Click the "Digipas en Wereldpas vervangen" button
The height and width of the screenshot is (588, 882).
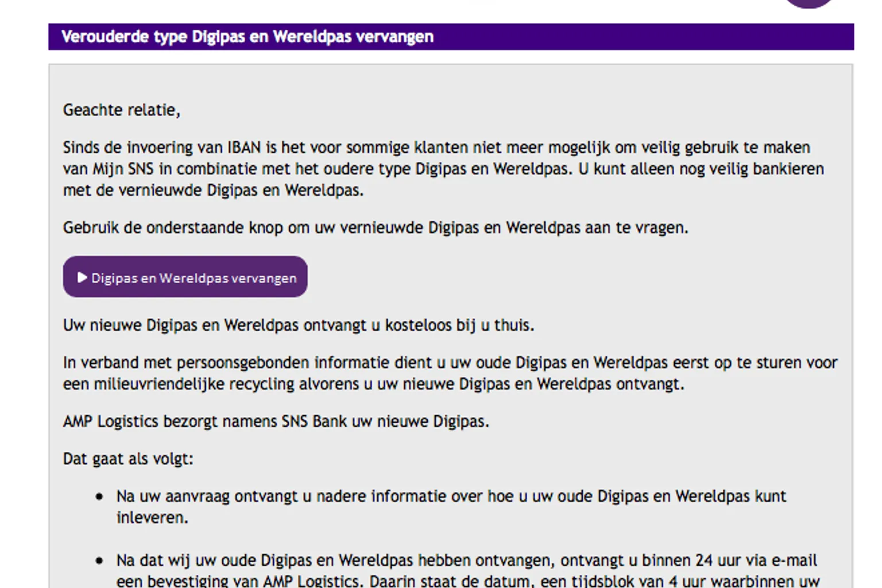185,277
